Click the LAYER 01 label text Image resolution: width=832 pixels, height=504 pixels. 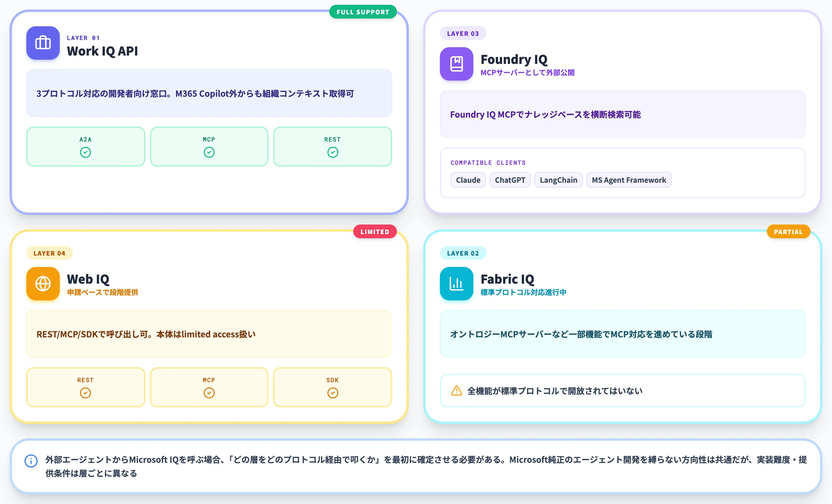pos(83,38)
